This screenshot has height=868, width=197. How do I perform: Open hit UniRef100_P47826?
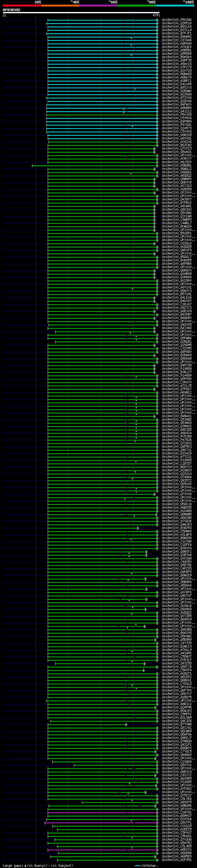coord(177,440)
